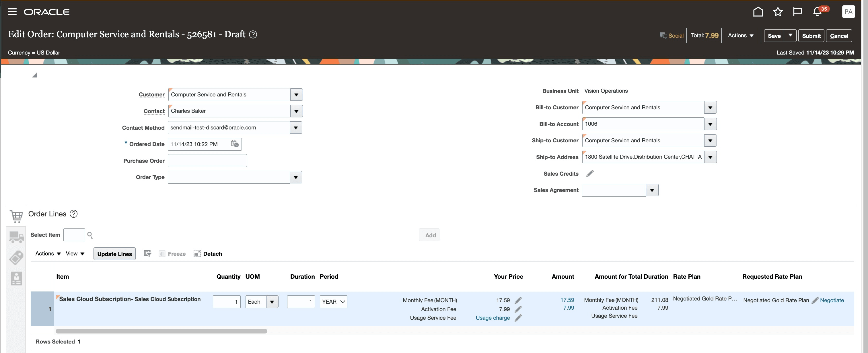Screen dimensions: 868x353
Task: Click the Save button
Action: [774, 35]
